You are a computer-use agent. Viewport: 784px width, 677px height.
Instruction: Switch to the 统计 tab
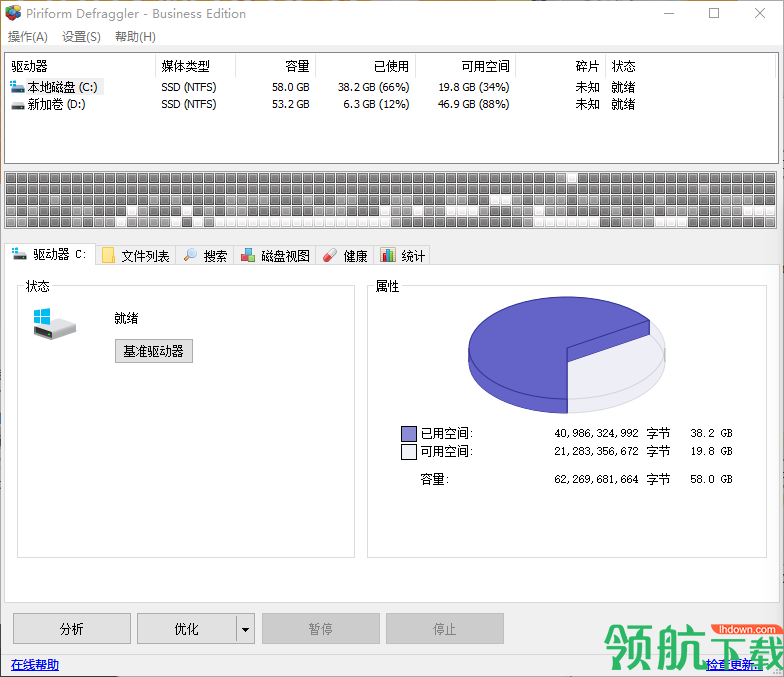[402, 256]
